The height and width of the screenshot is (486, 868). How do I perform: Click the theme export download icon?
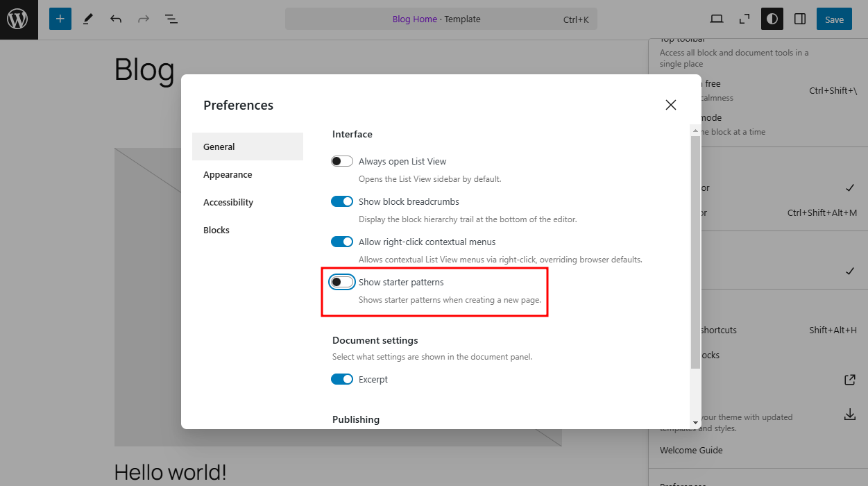850,414
